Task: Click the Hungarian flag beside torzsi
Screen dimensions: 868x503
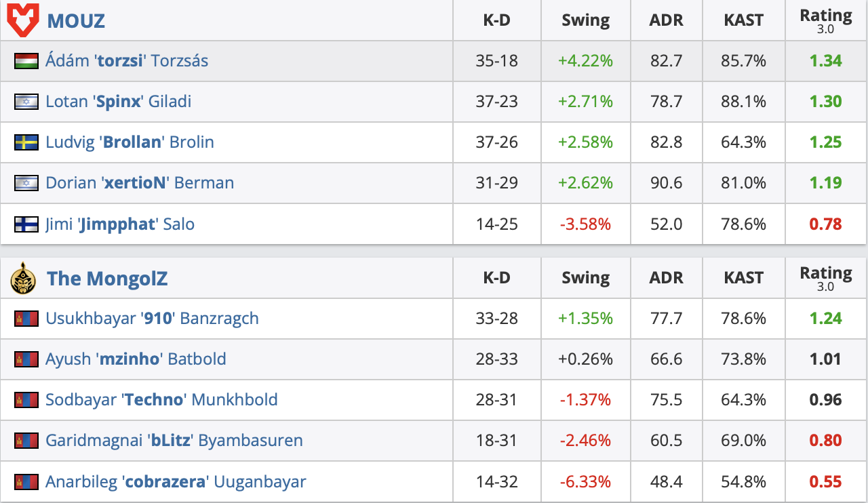Action: 26,61
